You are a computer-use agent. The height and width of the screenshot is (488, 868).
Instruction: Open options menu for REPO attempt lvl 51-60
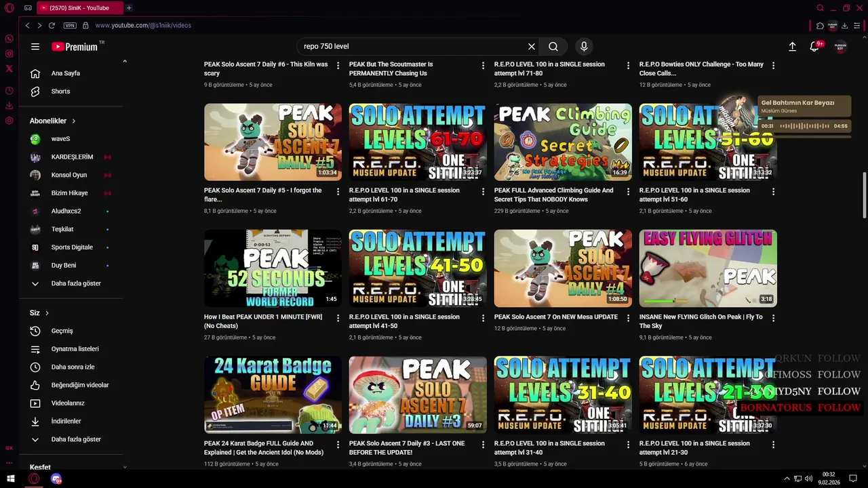(x=773, y=192)
